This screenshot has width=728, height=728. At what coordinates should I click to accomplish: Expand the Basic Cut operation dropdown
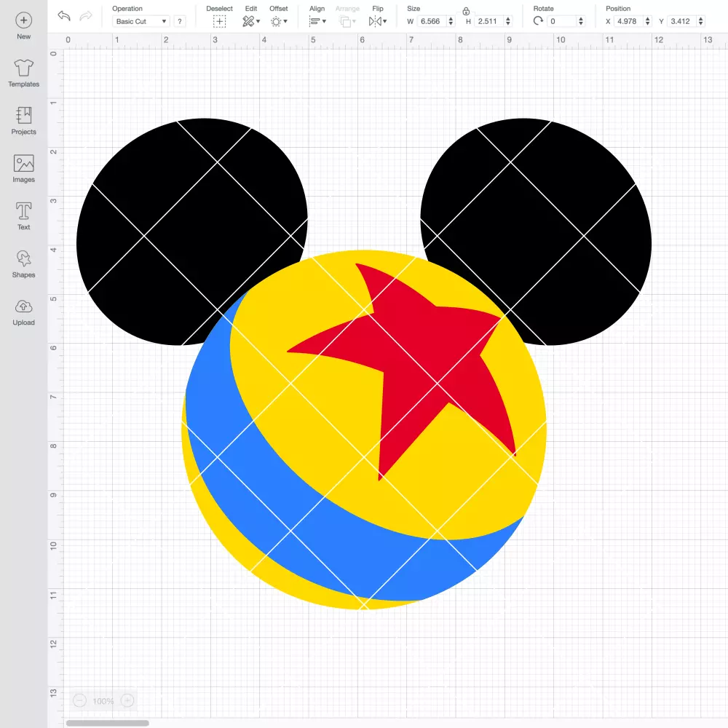tap(141, 21)
